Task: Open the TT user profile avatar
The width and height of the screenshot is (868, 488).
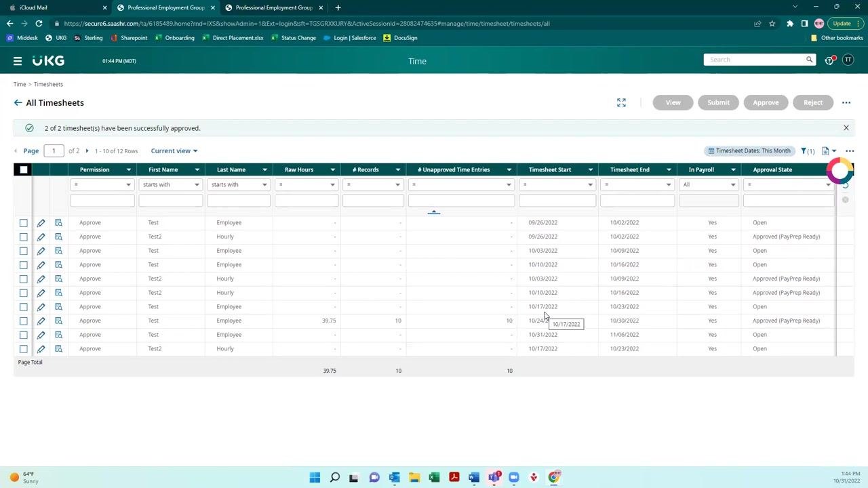Action: pos(848,60)
